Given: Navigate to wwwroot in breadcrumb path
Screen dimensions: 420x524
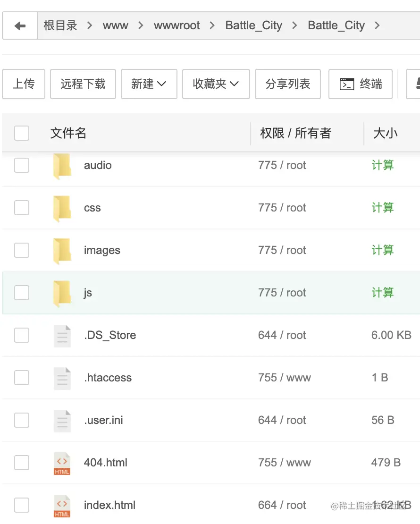Looking at the screenshot, I should 177,25.
